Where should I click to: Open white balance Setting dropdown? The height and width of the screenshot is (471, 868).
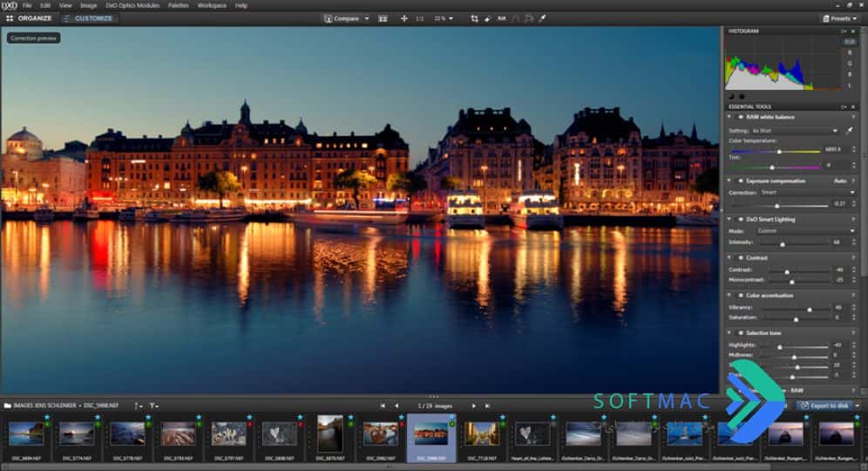tap(795, 131)
